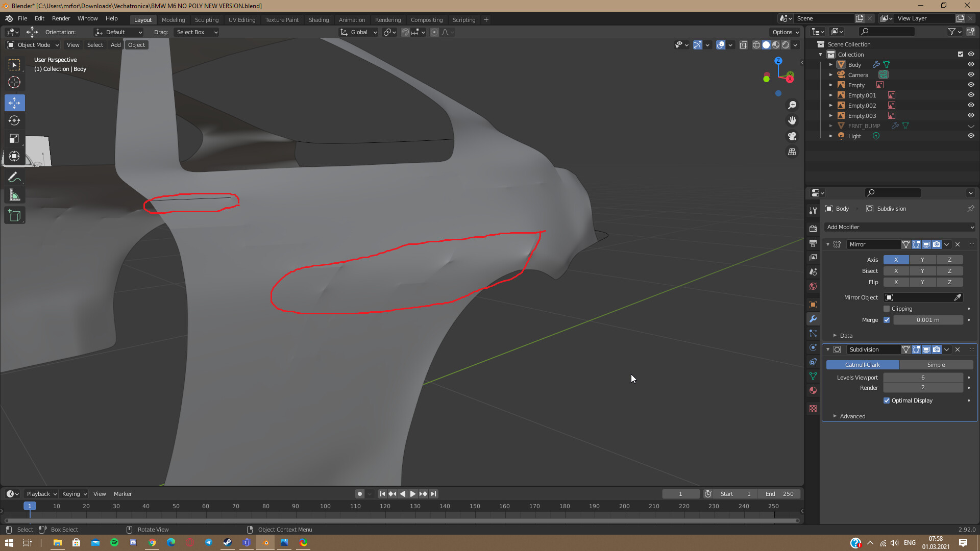The width and height of the screenshot is (980, 551).
Task: Remove the Subdivision modifier with X
Action: 958,349
